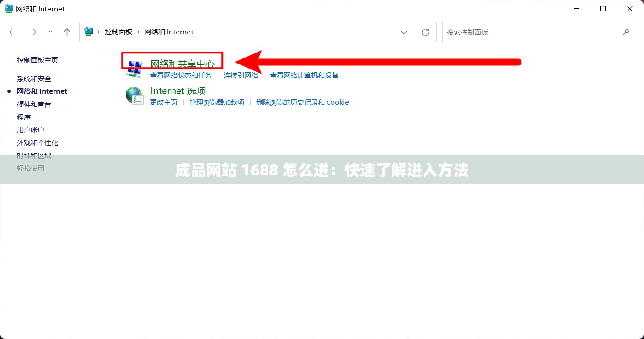Refresh the current Control Panel page
The height and width of the screenshot is (339, 644).
pyautogui.click(x=425, y=32)
